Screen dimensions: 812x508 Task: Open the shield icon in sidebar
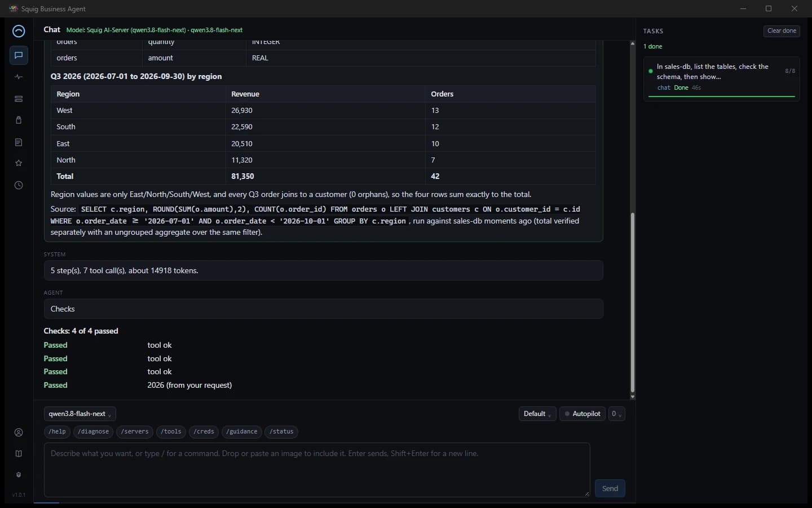(x=19, y=475)
